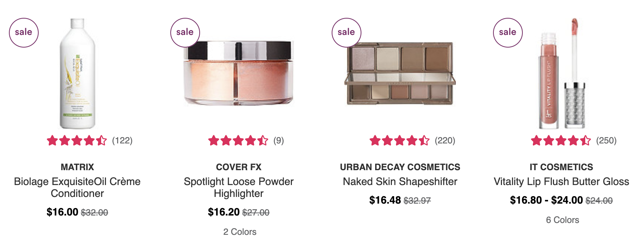The width and height of the screenshot is (644, 243).
Task: Click the sale badge on Cover FX highlighter
Action: (185, 32)
